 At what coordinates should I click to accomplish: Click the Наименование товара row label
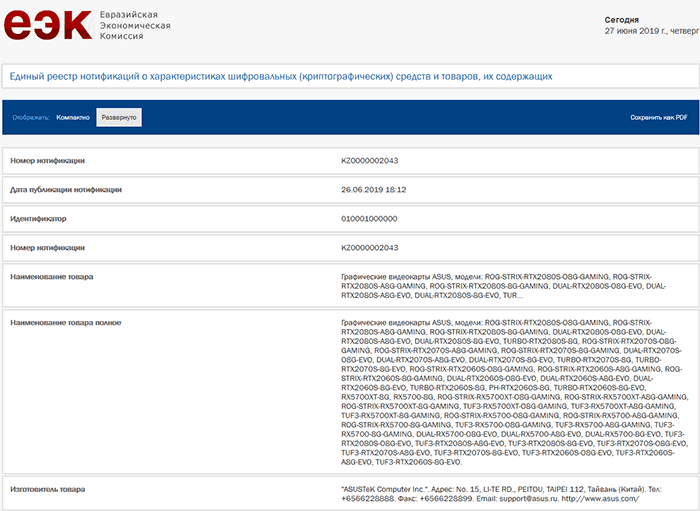[x=51, y=276]
